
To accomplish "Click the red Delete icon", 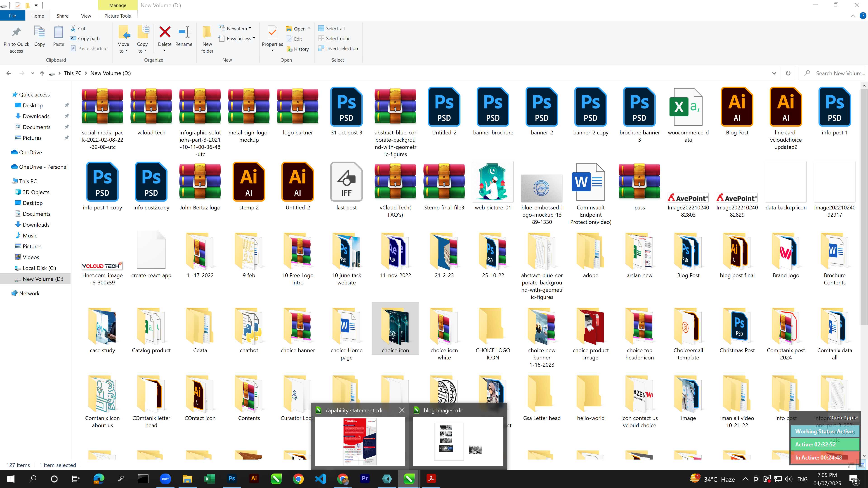I will point(165,32).
